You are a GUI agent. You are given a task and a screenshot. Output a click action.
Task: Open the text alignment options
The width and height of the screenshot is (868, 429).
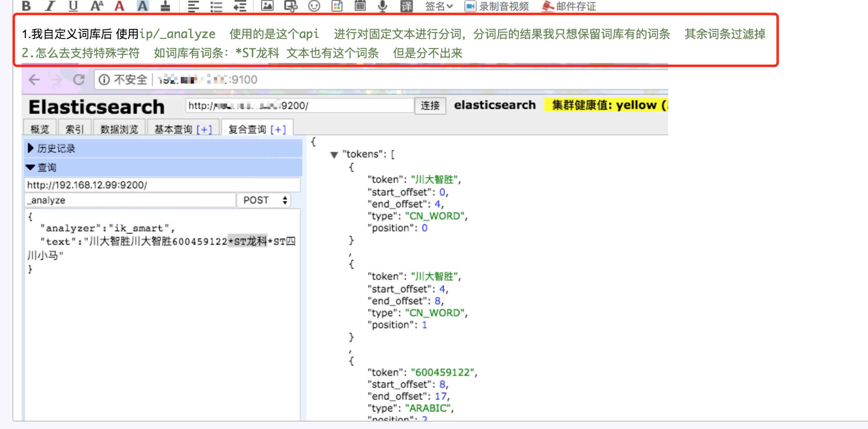[193, 6]
